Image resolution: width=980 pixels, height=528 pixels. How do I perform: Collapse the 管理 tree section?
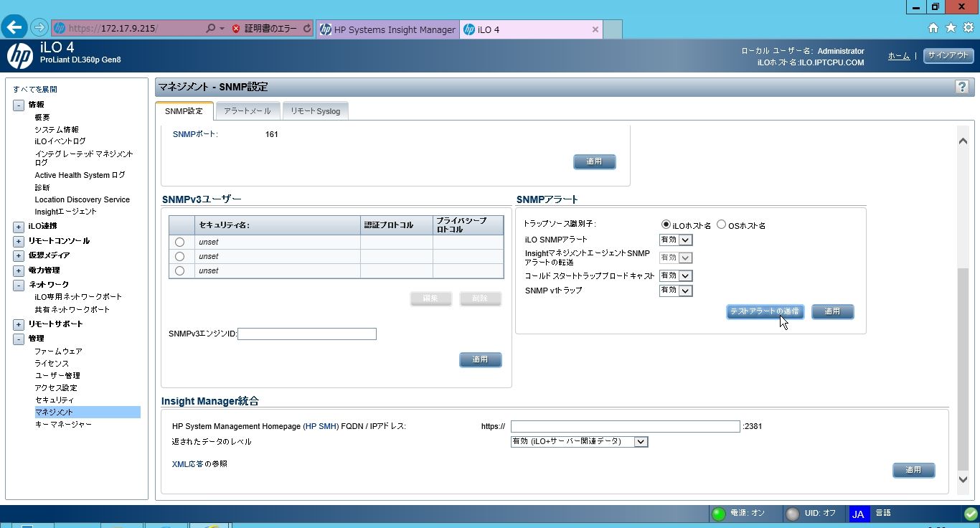pos(19,339)
